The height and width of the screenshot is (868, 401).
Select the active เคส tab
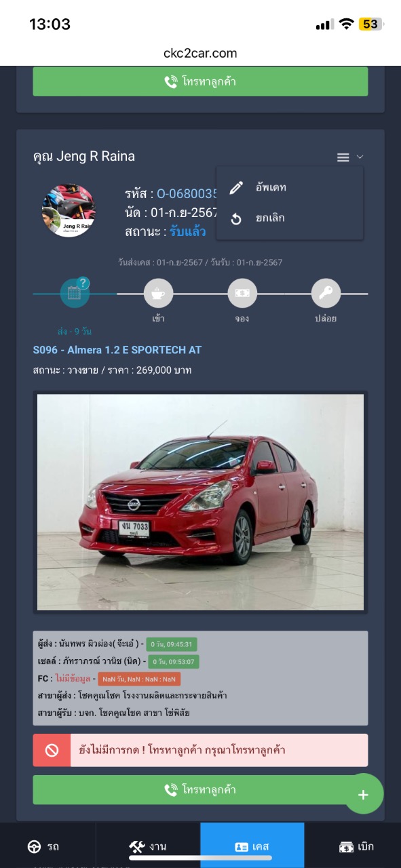(x=252, y=846)
